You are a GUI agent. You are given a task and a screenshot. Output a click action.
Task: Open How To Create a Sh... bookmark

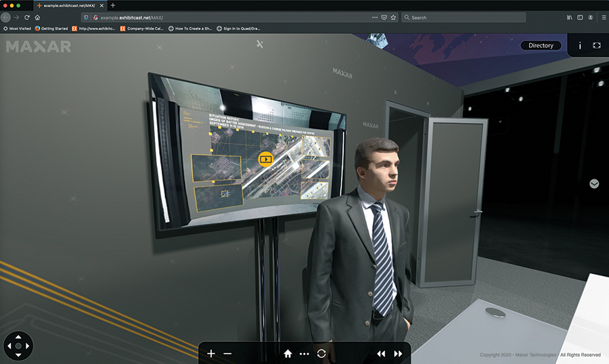click(190, 28)
